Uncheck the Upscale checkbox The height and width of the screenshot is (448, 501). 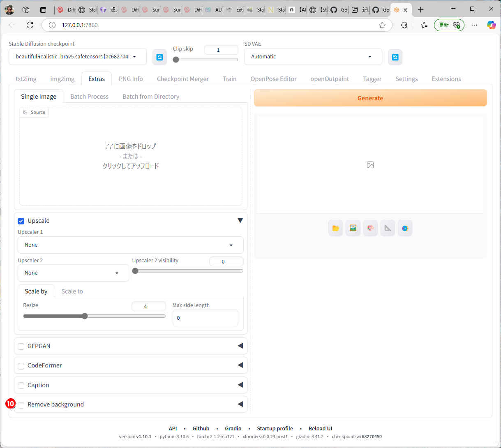21,221
